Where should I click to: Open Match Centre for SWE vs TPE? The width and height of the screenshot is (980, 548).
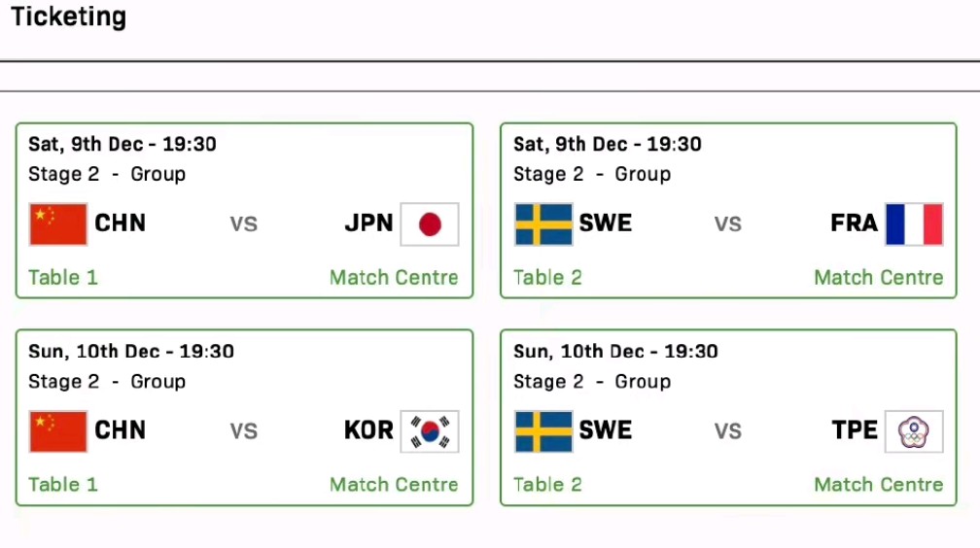[x=878, y=484]
